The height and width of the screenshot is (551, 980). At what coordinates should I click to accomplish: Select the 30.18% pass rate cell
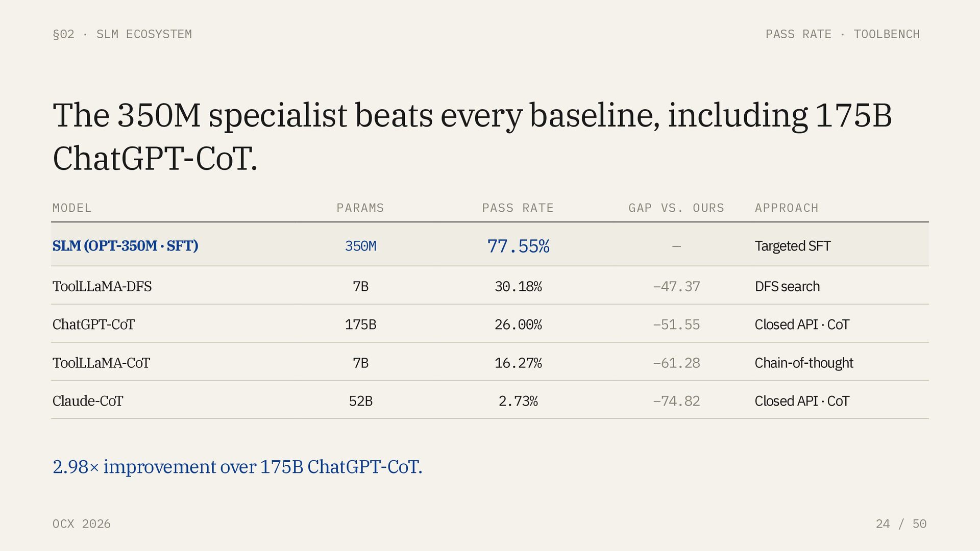(x=518, y=286)
